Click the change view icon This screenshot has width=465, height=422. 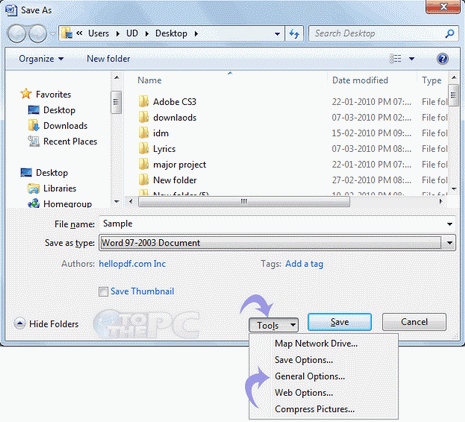pyautogui.click(x=395, y=59)
